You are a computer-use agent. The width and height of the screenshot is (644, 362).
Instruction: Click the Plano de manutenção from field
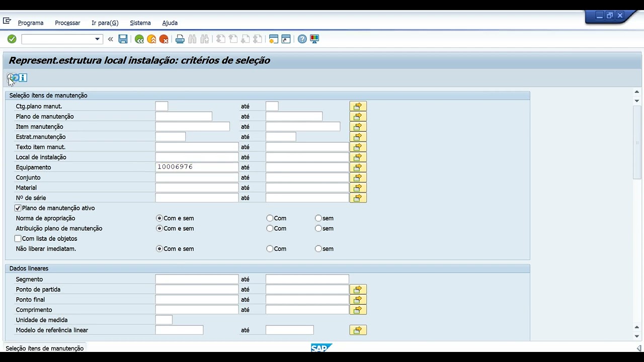[184, 116]
